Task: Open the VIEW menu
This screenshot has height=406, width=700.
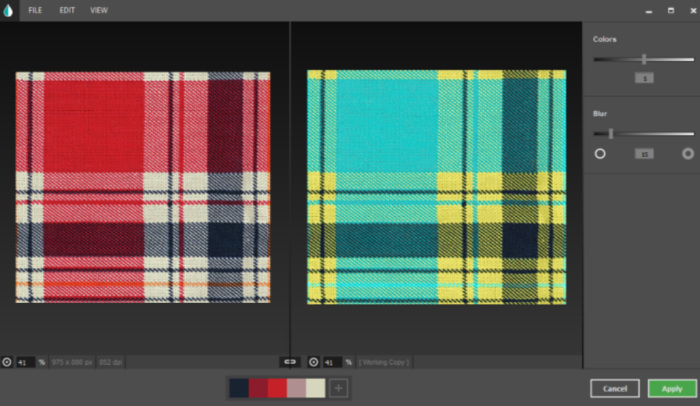Action: tap(99, 10)
